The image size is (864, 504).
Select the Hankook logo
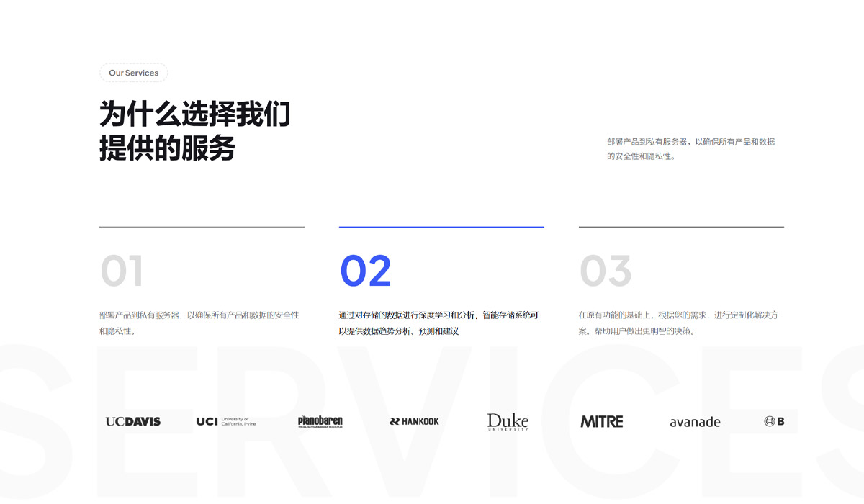click(414, 421)
